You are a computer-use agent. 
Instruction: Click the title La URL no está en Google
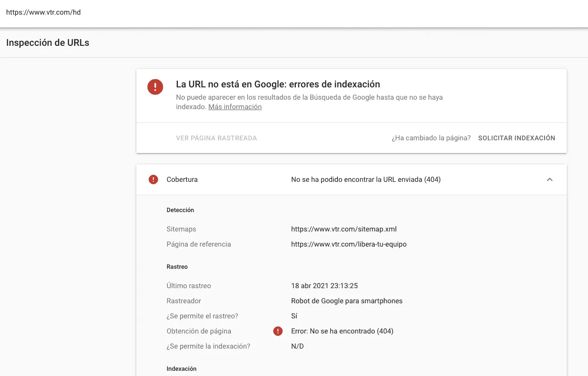click(x=278, y=85)
